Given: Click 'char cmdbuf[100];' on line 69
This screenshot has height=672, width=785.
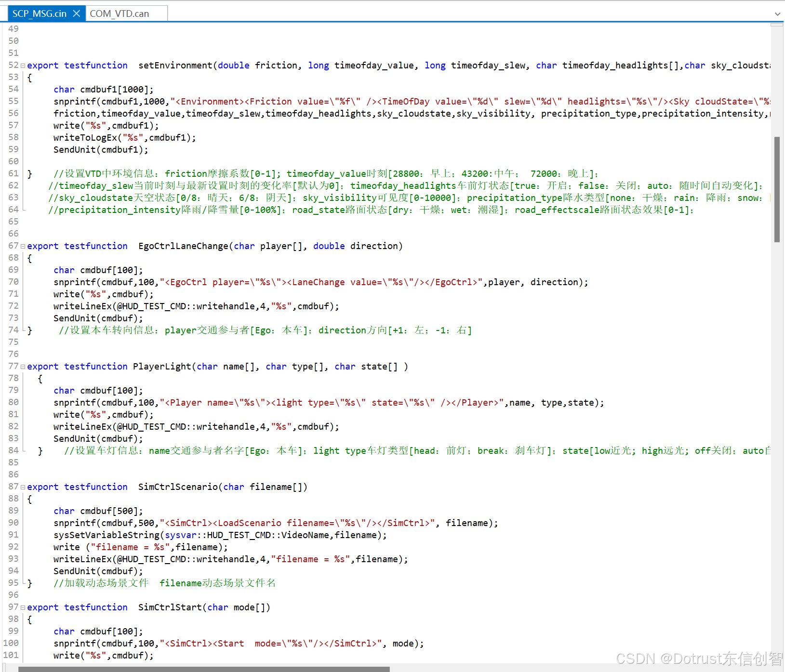Looking at the screenshot, I should [x=98, y=270].
